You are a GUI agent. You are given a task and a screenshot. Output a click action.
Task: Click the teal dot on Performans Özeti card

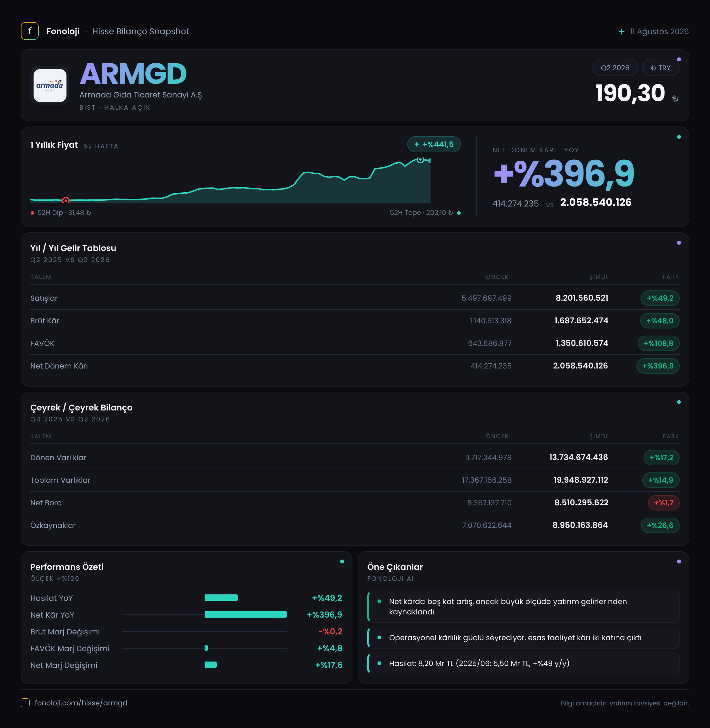click(x=342, y=562)
